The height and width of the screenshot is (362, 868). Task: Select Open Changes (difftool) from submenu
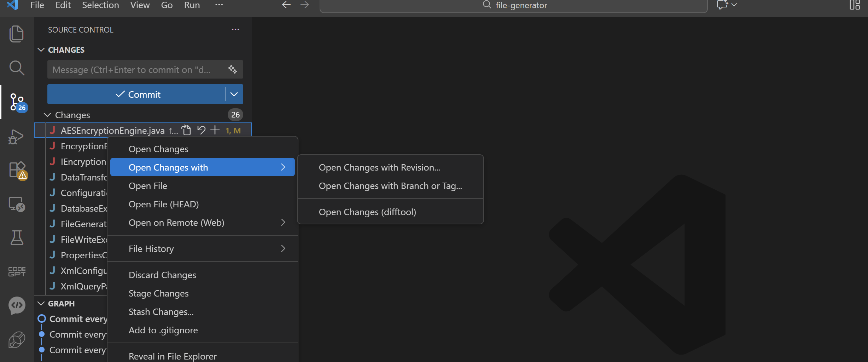click(x=367, y=212)
